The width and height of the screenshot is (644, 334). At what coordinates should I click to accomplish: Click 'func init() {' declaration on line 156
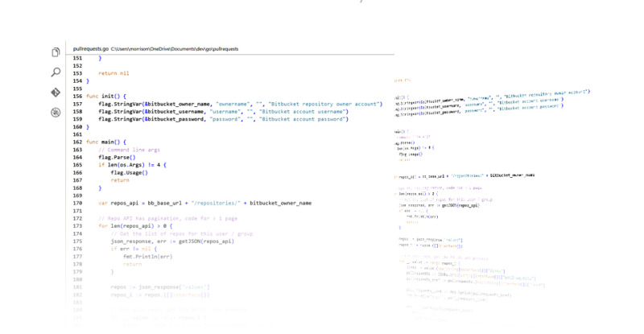106,96
